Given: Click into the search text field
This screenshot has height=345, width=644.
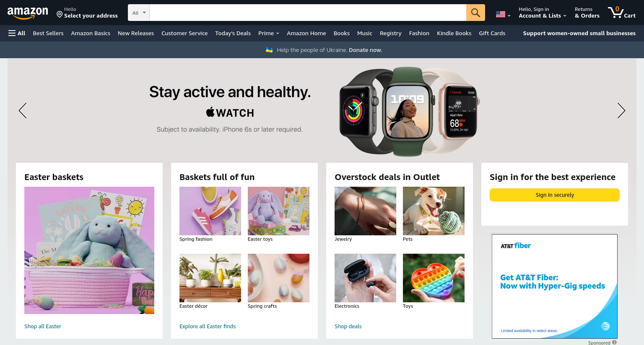Looking at the screenshot, I should (x=308, y=13).
